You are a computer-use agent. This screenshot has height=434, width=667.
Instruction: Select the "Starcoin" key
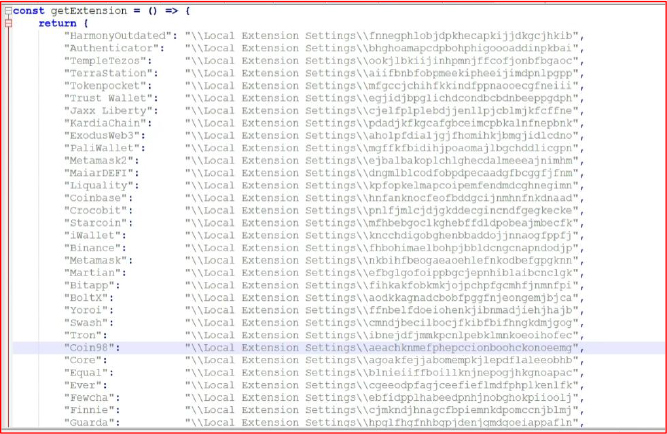click(x=98, y=223)
